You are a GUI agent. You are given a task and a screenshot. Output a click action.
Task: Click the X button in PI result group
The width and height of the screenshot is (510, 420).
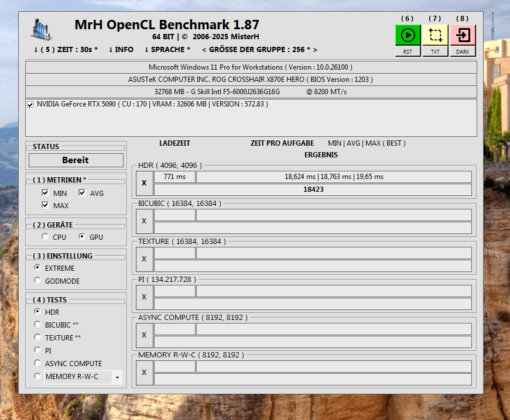(145, 297)
